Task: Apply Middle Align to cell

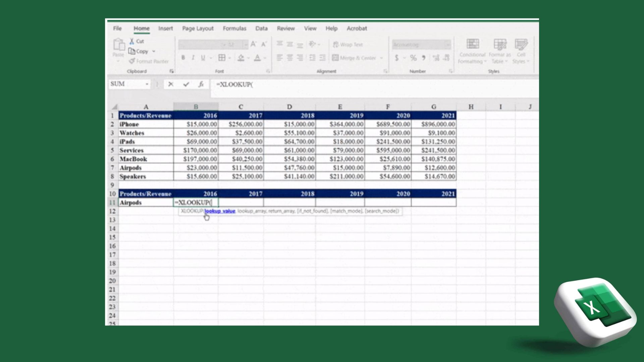Action: tap(290, 44)
